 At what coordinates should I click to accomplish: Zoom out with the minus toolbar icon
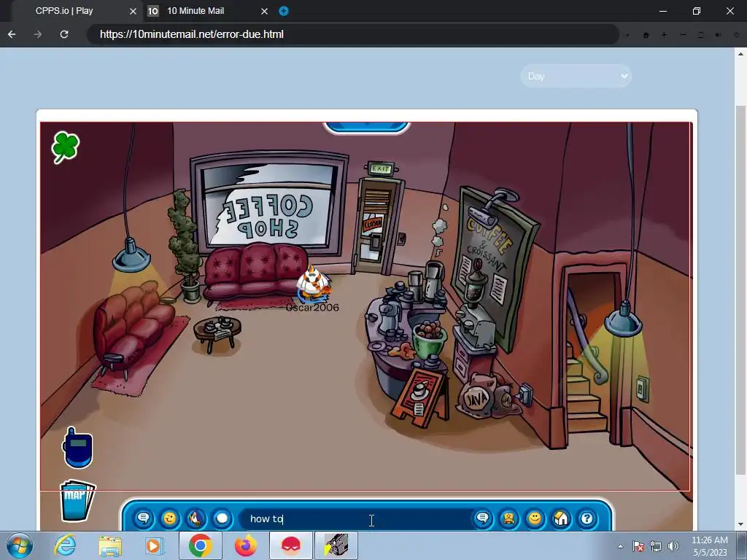pos(683,35)
